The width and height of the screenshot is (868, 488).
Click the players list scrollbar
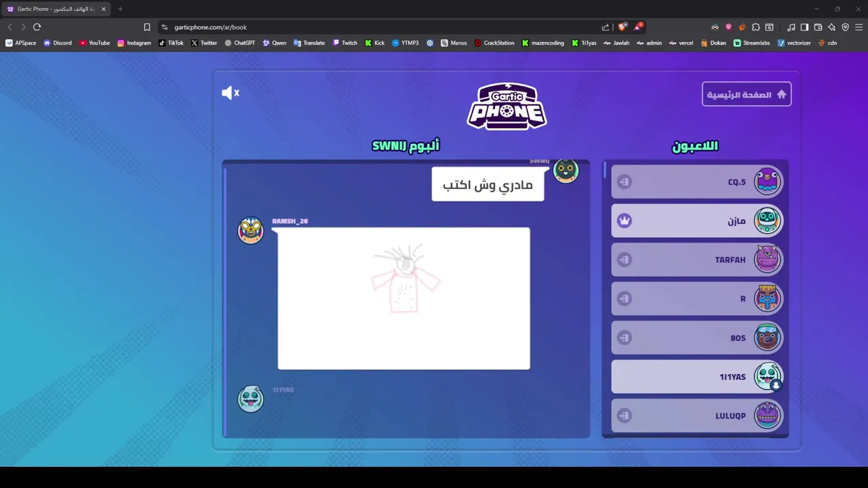point(604,169)
